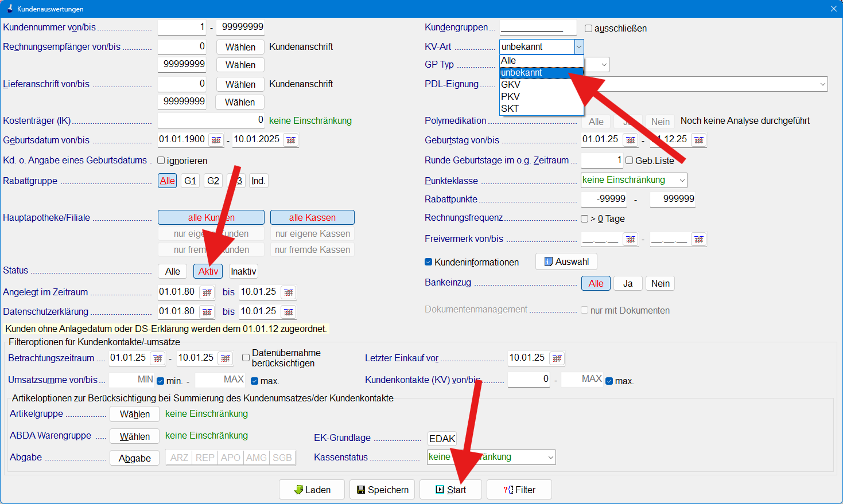
Task: Set Status filter to Inaktiv
Action: click(x=243, y=271)
